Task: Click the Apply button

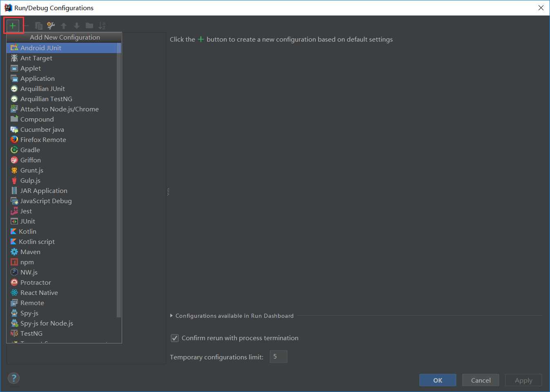Action: pyautogui.click(x=523, y=380)
